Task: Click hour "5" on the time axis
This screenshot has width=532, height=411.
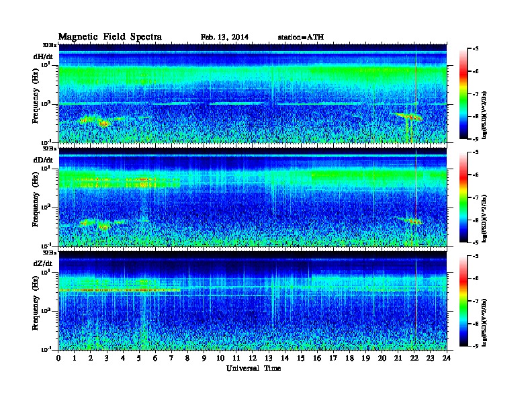Action: pos(139,358)
